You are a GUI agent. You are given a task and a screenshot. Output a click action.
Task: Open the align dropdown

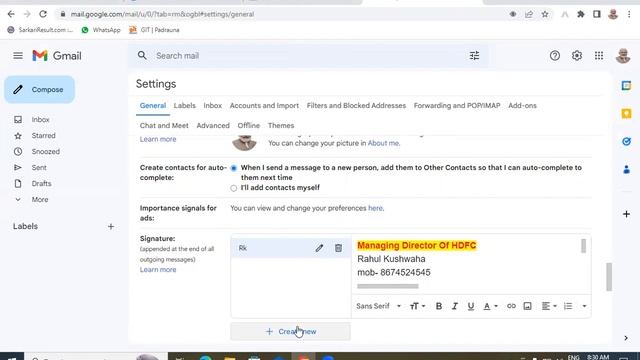[x=549, y=306]
